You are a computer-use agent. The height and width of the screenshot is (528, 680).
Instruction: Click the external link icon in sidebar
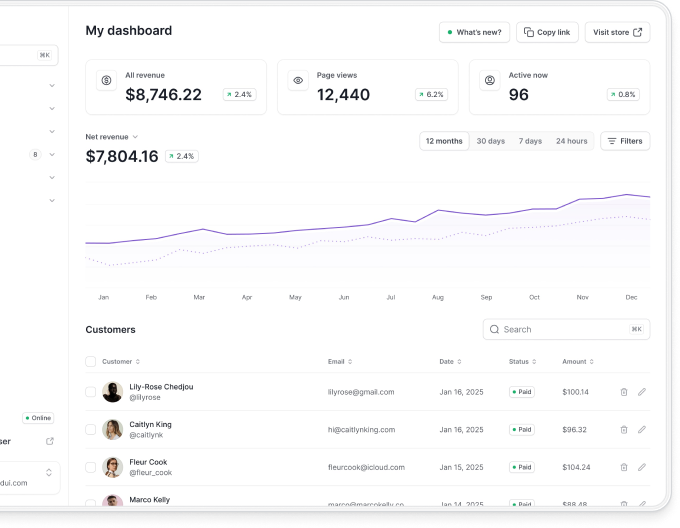(x=50, y=441)
